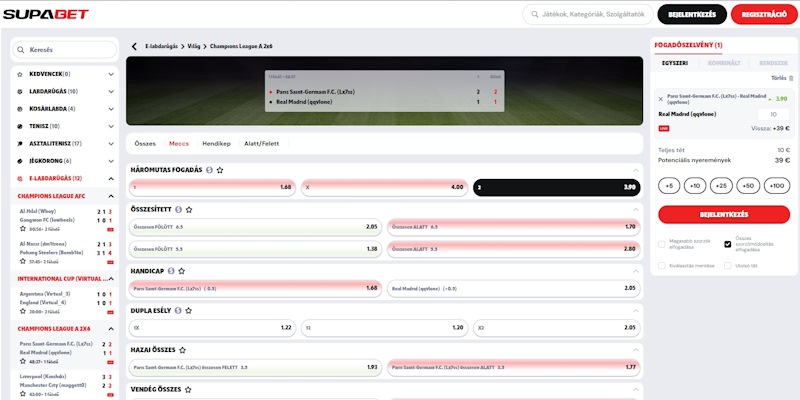Viewport: 800px width, 400px height.
Task: Click the black Bejelentkezés button in header
Action: click(691, 14)
